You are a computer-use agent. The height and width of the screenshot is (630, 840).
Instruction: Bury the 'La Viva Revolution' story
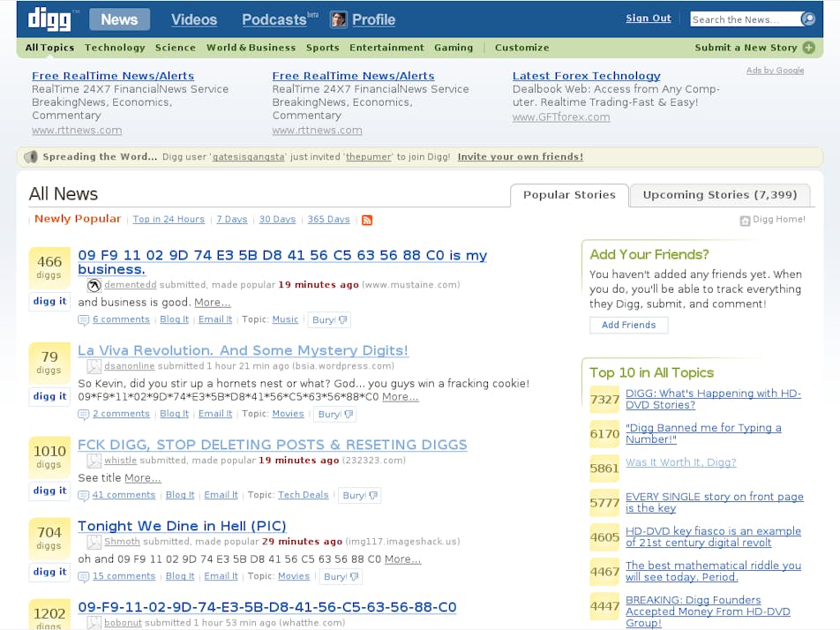coord(331,414)
